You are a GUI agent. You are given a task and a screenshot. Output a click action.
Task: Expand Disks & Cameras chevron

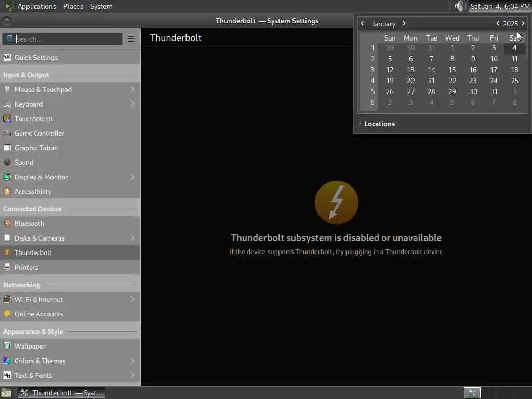click(132, 238)
